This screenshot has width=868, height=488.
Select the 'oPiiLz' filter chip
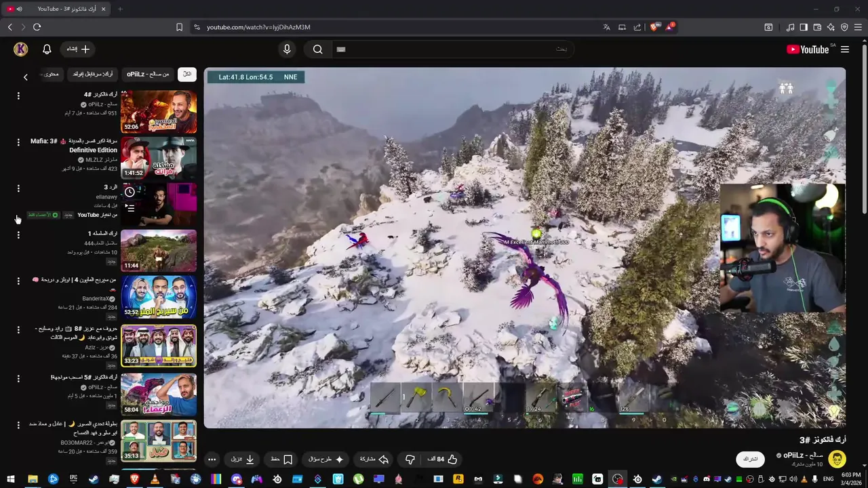(x=148, y=74)
